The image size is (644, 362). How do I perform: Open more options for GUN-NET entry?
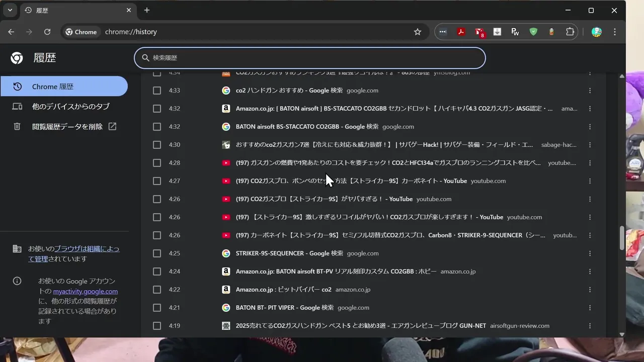tap(590, 326)
